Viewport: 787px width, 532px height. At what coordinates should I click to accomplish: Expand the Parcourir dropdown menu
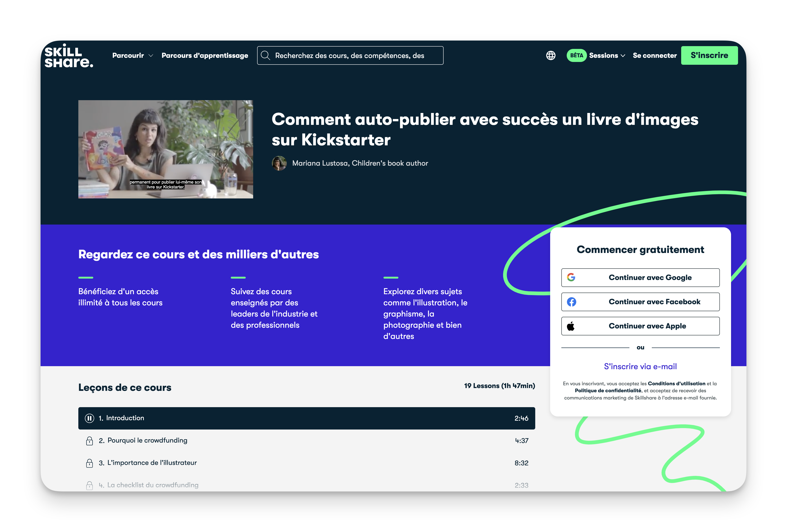click(x=132, y=55)
